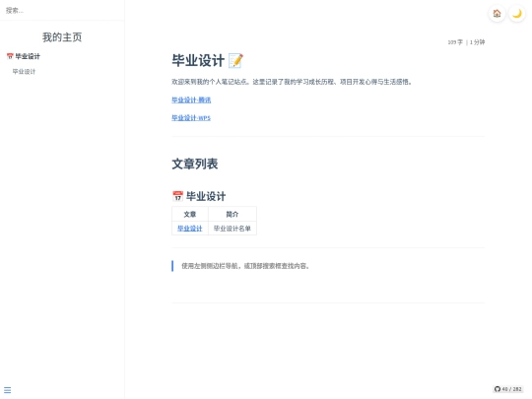Click the 文章列表 heading

coord(195,164)
